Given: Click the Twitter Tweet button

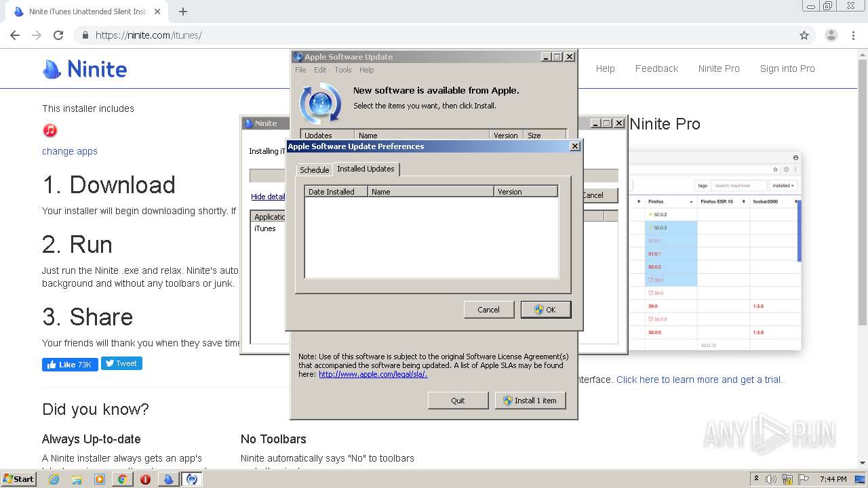Looking at the screenshot, I should 121,363.
